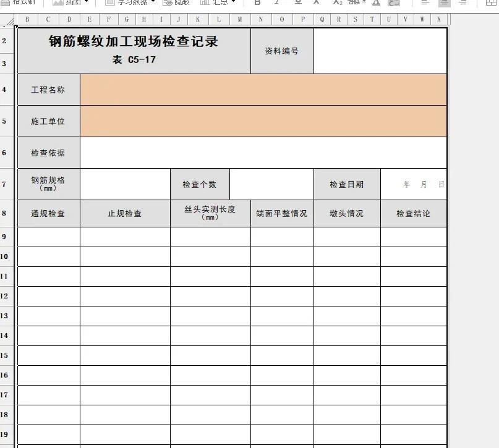The height and width of the screenshot is (448, 499).
Task: Click the row 12 cell under 墩头情况
Action: (x=347, y=297)
